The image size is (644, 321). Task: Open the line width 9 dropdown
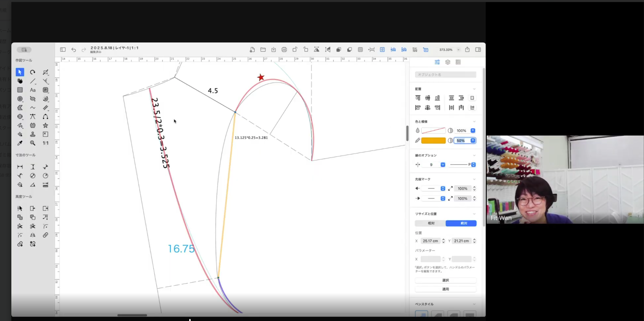coord(442,165)
